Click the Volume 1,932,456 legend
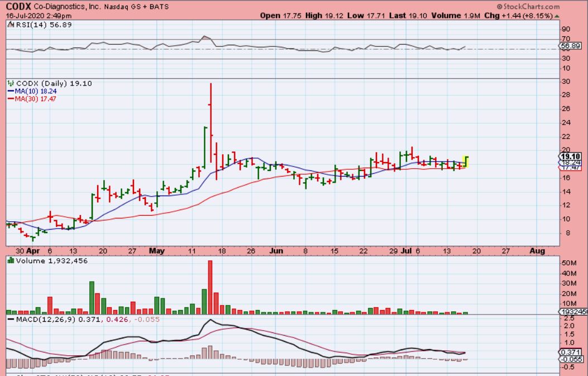Screen dimensions: 588x376 (52, 261)
